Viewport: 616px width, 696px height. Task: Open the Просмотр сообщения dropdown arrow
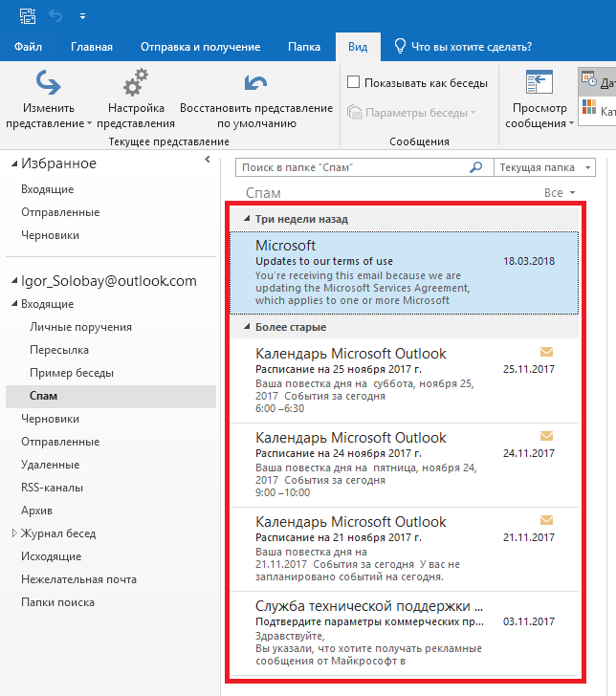(x=571, y=123)
